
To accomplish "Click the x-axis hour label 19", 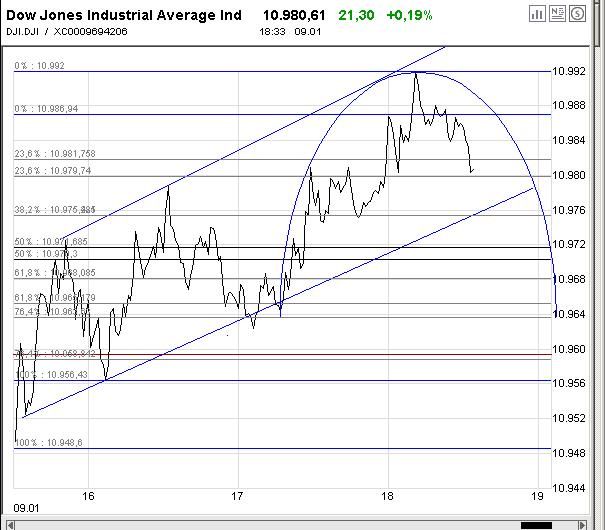I will coord(537,496).
